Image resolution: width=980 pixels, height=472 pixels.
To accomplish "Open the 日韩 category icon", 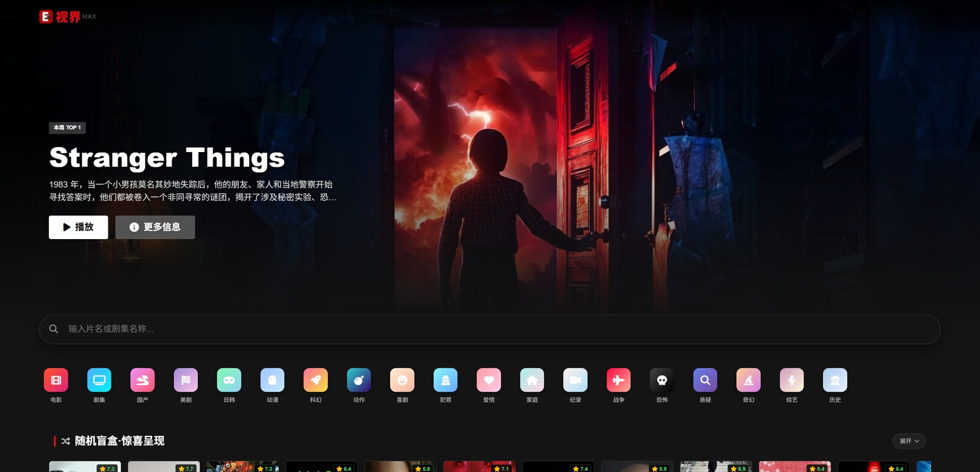I will coord(229,380).
